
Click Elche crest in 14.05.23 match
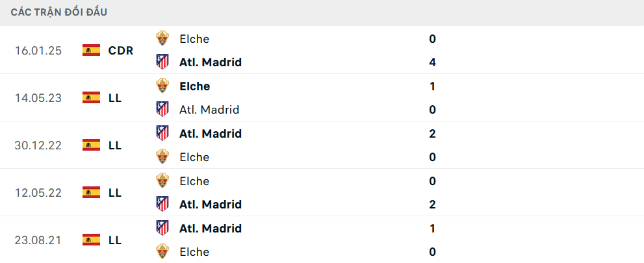162,86
